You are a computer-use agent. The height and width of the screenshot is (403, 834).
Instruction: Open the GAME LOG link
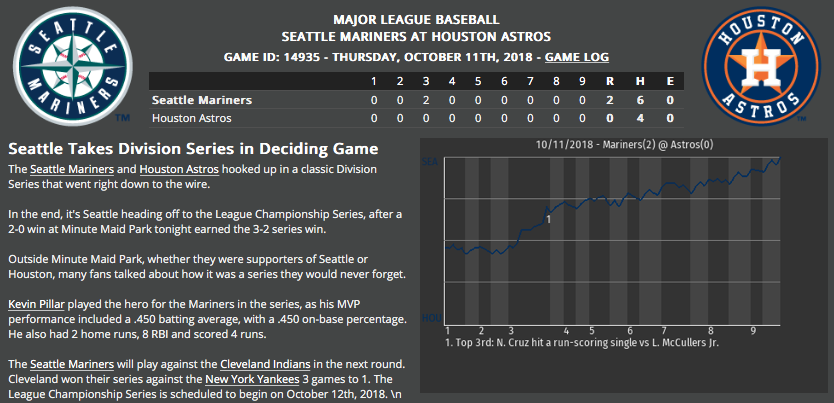576,57
